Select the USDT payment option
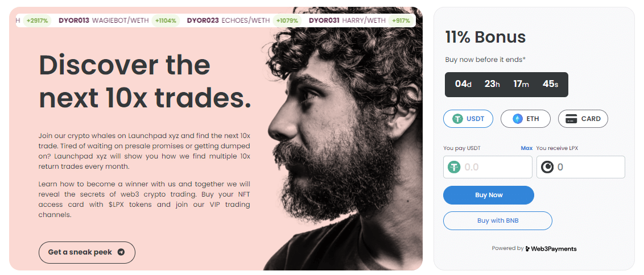 468,119
